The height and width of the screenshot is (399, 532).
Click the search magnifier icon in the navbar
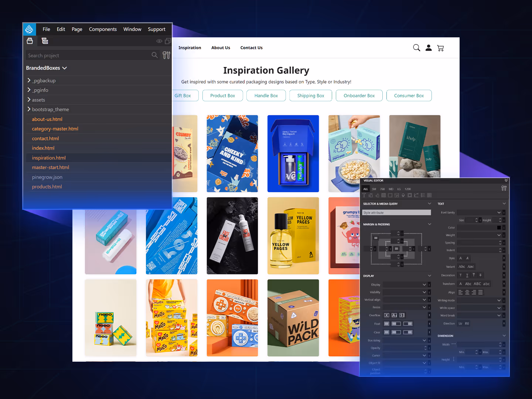pyautogui.click(x=416, y=48)
